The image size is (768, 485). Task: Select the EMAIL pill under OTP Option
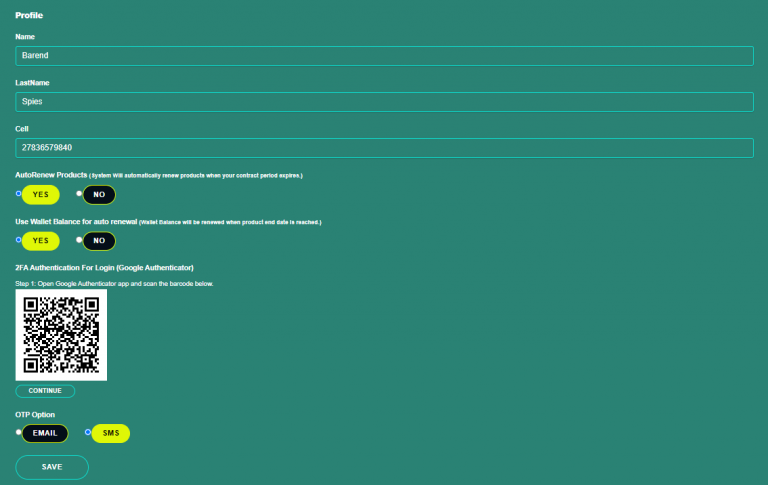(45, 433)
